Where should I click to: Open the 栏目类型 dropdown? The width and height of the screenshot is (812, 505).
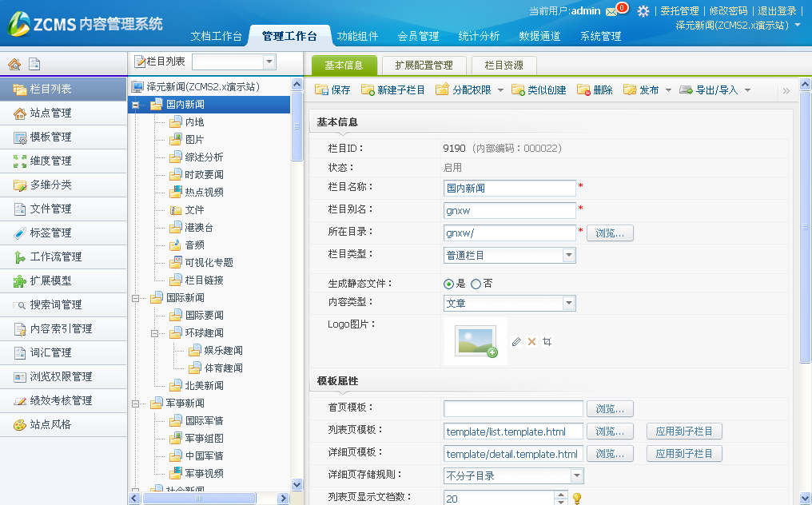pos(568,256)
